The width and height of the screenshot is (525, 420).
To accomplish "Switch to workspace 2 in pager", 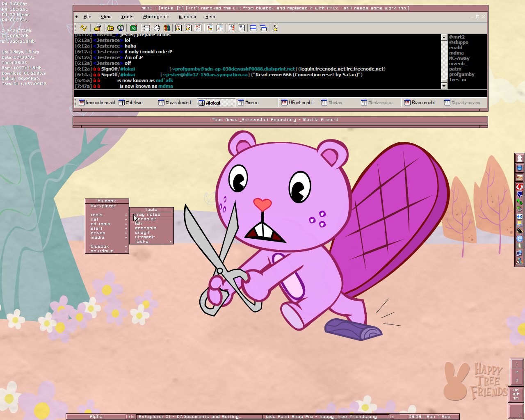I will pyautogui.click(x=517, y=372).
